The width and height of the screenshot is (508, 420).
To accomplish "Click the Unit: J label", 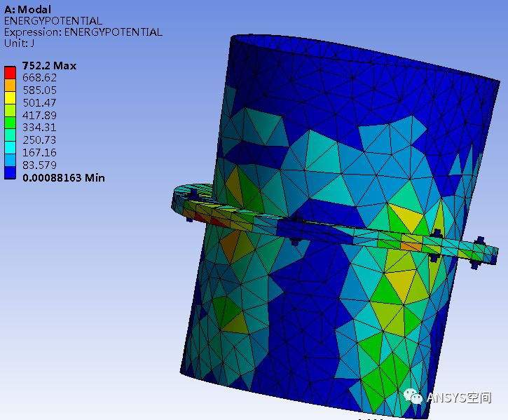I will pyautogui.click(x=19, y=43).
